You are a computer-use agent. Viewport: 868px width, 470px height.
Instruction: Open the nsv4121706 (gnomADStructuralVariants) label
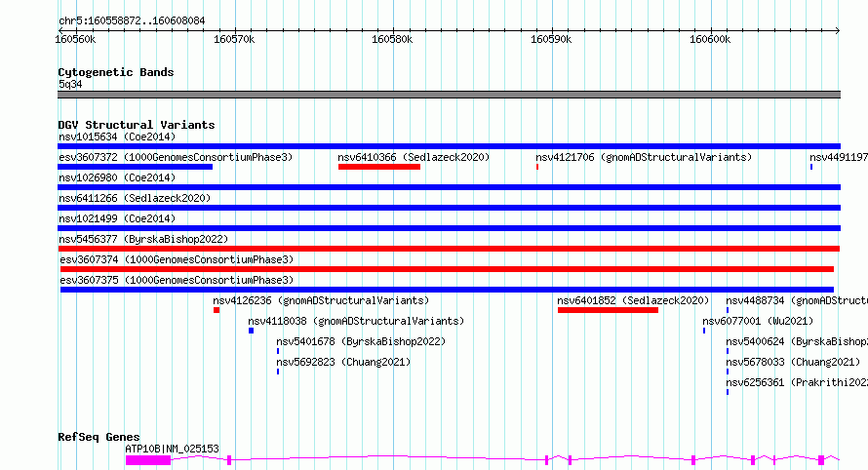coord(644,157)
